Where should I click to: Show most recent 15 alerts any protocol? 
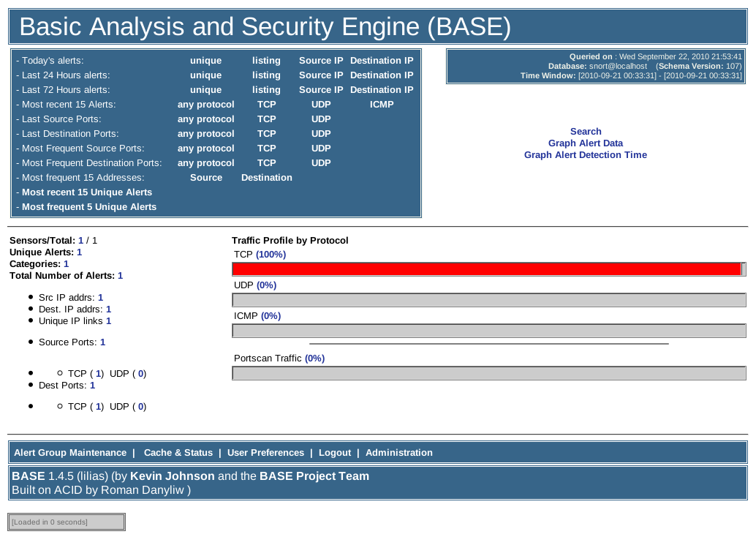click(x=206, y=105)
